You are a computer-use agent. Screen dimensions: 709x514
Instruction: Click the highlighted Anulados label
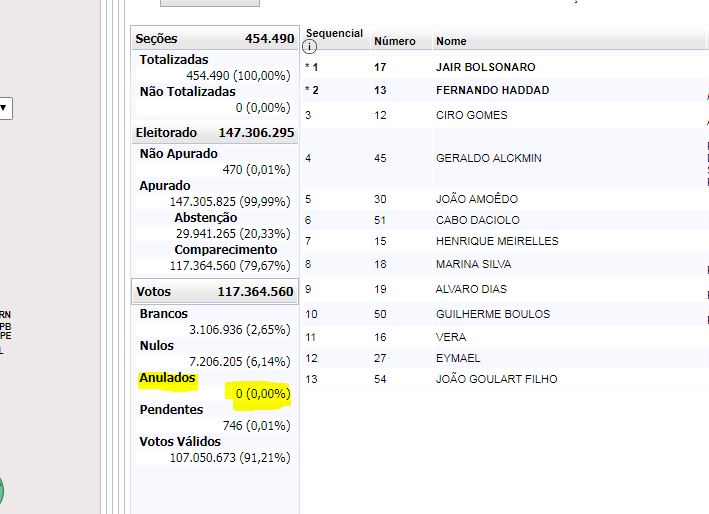click(167, 377)
